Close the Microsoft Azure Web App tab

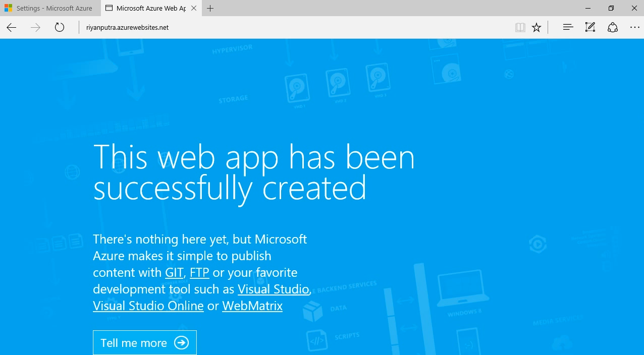pyautogui.click(x=194, y=8)
